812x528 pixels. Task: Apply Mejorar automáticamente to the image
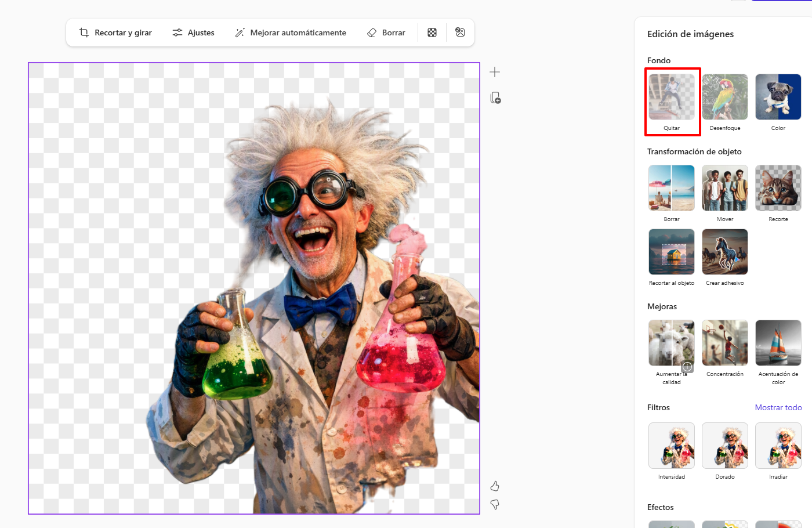290,32
